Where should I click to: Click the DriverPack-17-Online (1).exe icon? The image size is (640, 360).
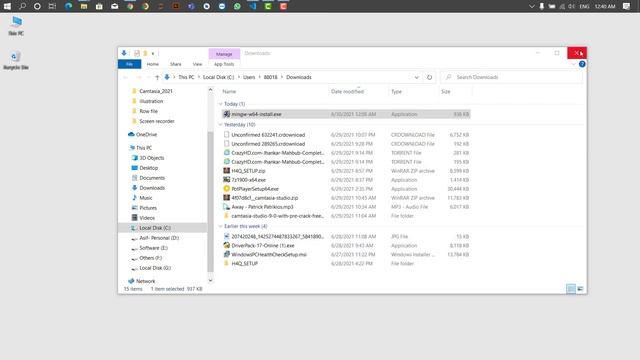pyautogui.click(x=227, y=245)
